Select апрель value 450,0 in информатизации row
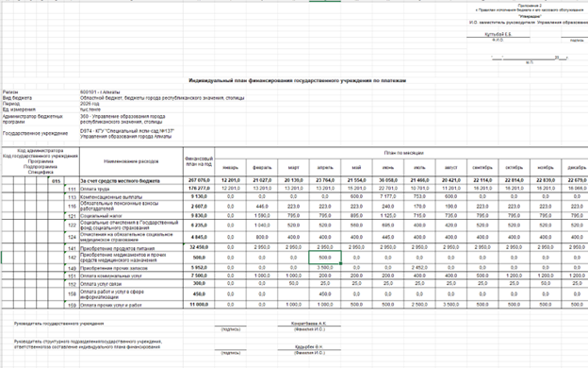588x368 pixels. [x=325, y=294]
